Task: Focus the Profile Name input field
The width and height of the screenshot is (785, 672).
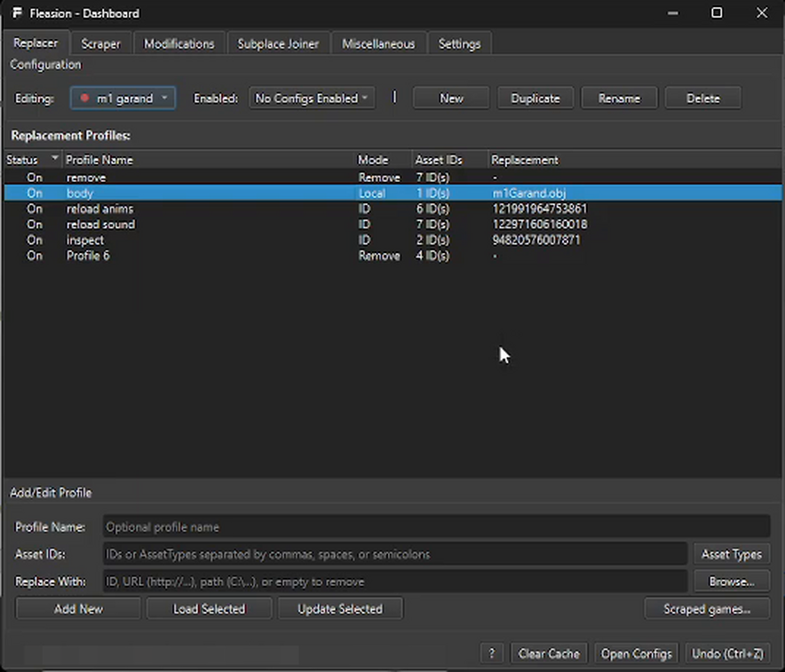Action: (436, 527)
